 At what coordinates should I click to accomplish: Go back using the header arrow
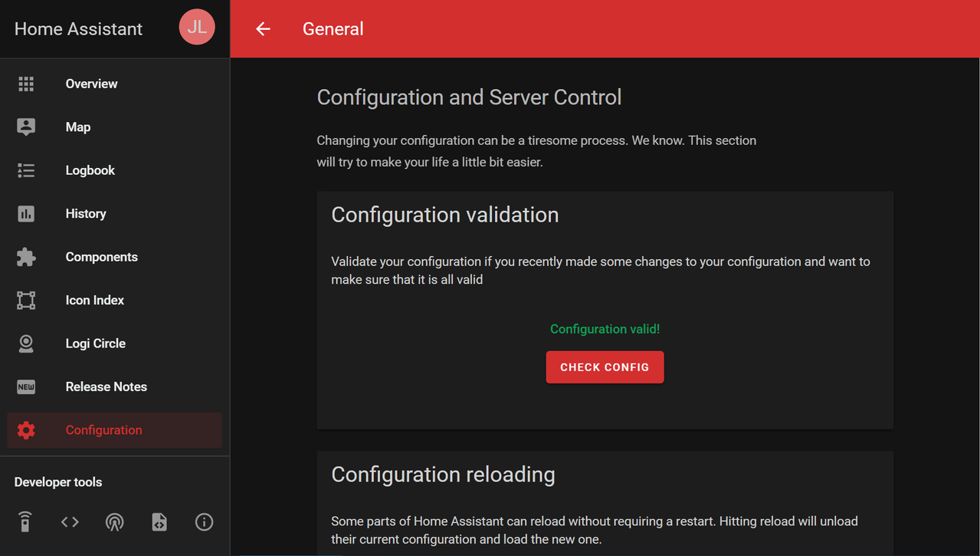(x=264, y=29)
